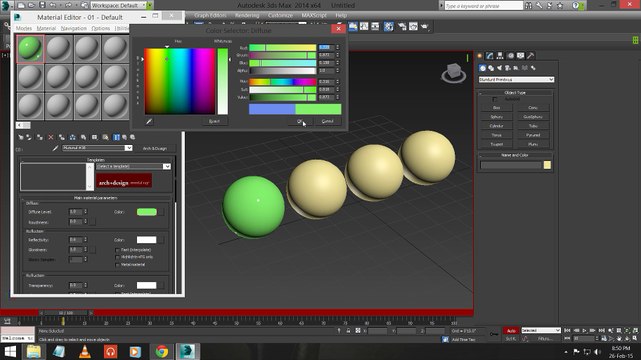The height and width of the screenshot is (360, 641).
Task: Click the Undo arrow in quick access toolbar
Action: pos(53,5)
